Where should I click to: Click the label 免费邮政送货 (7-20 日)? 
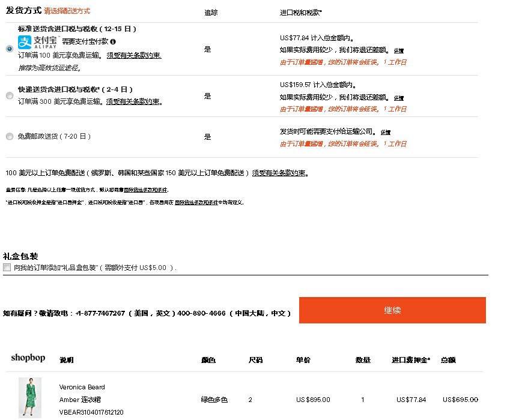click(x=54, y=136)
